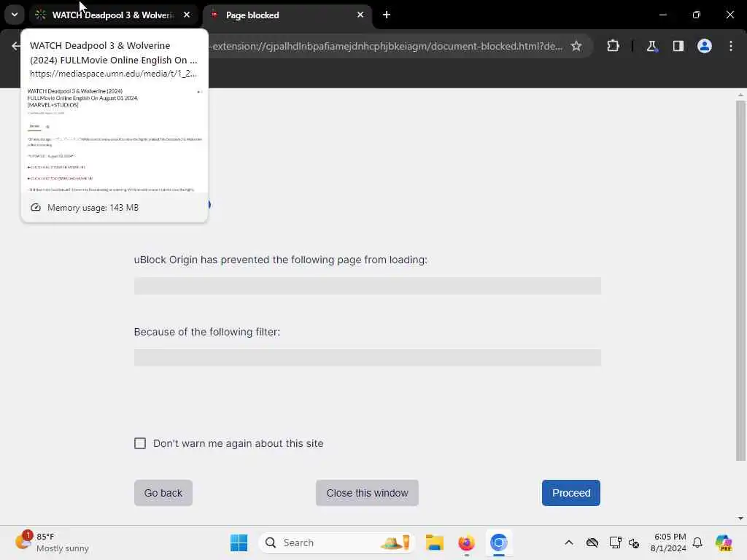Click the Chrome taskbar icon
The image size is (747, 560).
498,542
